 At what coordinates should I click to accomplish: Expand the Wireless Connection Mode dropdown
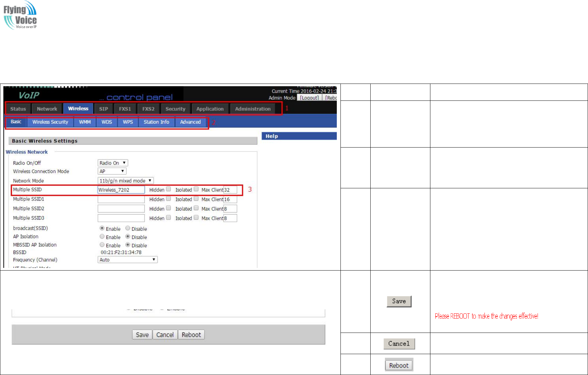[112, 171]
